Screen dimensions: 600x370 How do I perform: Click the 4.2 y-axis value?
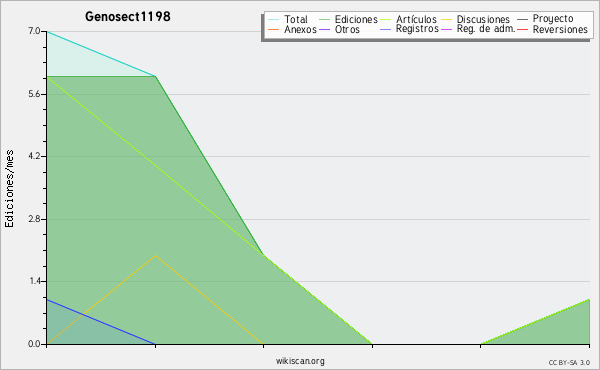pyautogui.click(x=34, y=156)
